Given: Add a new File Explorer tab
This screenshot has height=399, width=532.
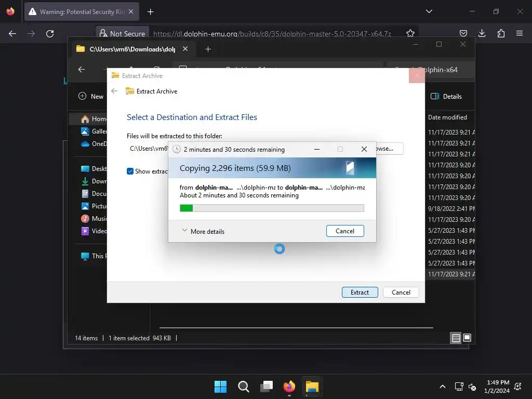Looking at the screenshot, I should click(x=208, y=49).
